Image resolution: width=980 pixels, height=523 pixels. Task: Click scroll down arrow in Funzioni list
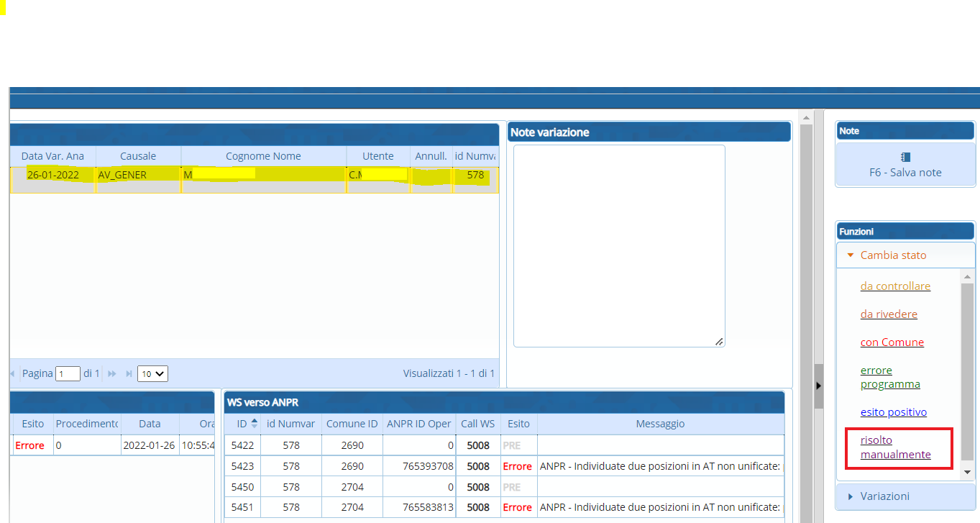[x=967, y=472]
